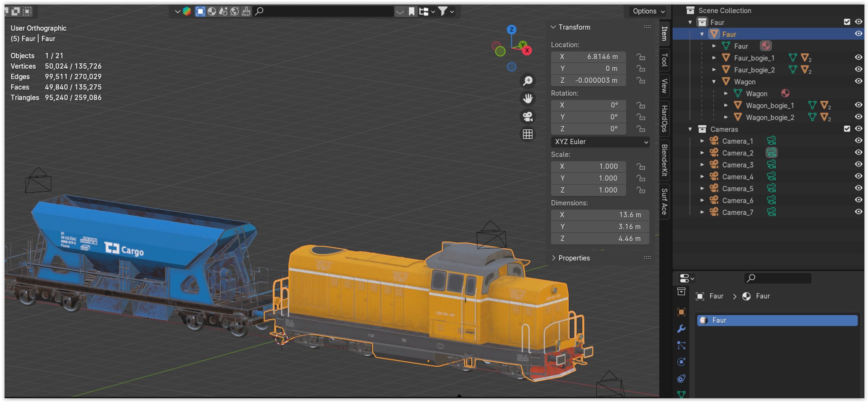Collapse the Wagon object tree row
Image resolution: width=868 pixels, height=402 pixels.
[x=714, y=82]
